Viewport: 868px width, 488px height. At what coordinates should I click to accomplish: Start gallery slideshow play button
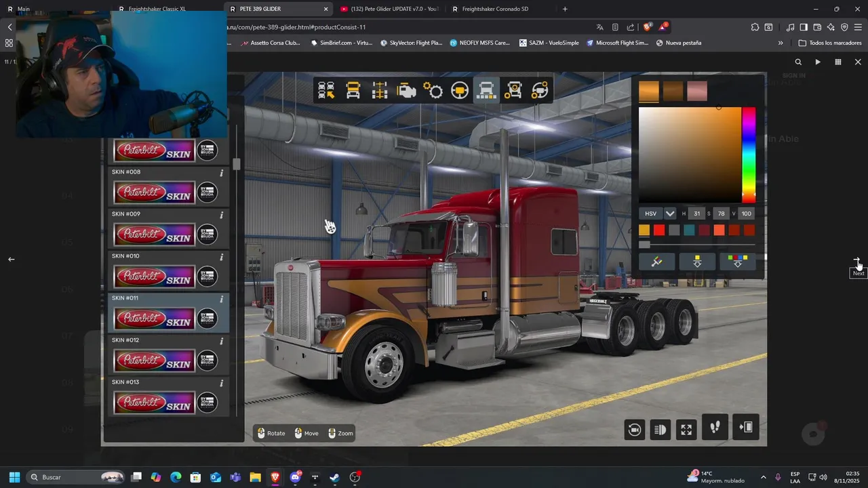tap(818, 62)
